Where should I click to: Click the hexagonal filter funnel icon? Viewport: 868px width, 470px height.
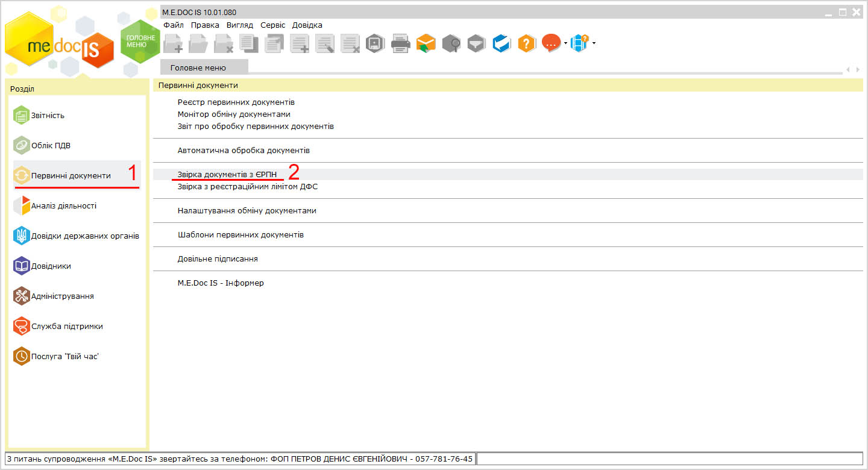point(477,43)
